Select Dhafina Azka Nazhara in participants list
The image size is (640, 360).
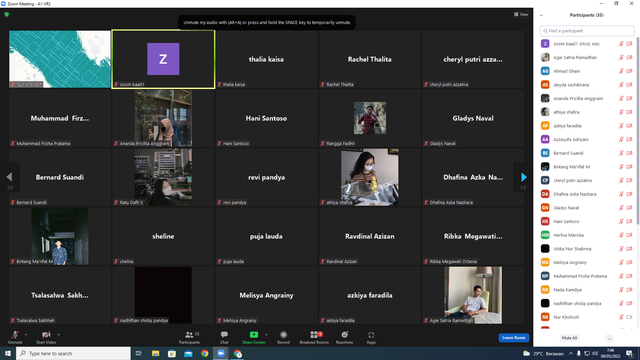[587, 194]
